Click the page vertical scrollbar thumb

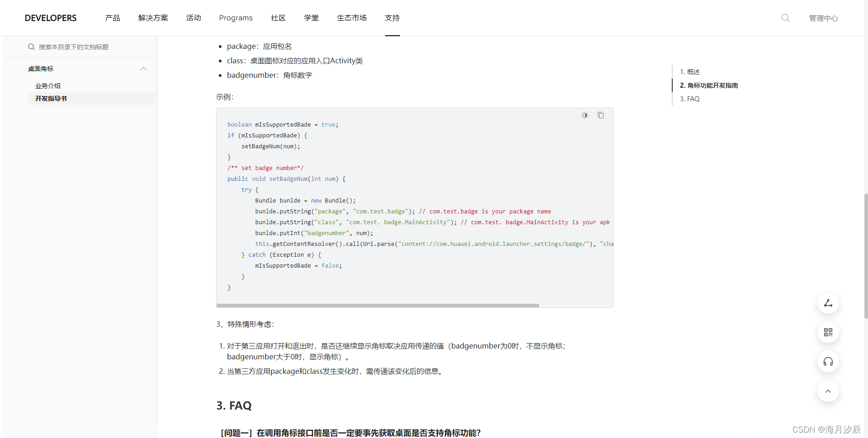click(x=866, y=256)
